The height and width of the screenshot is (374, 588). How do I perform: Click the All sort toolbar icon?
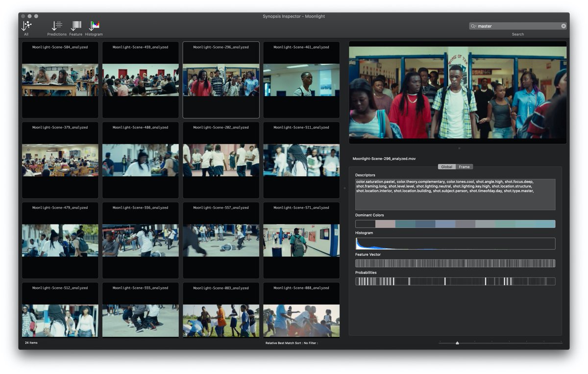(x=26, y=26)
